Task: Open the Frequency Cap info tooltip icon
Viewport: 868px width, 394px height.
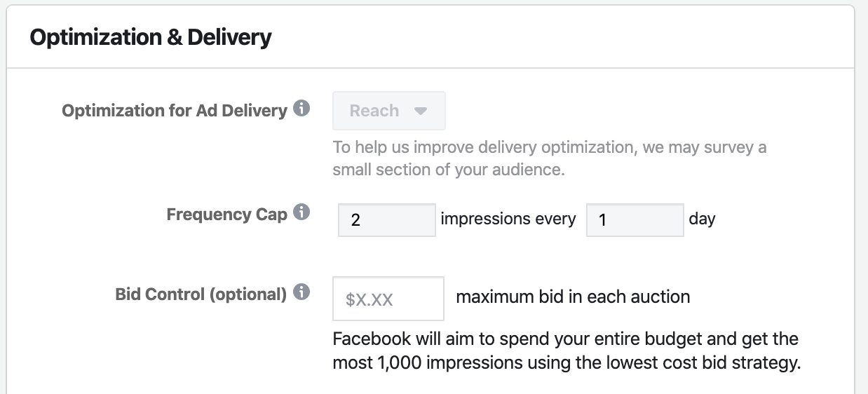Action: pyautogui.click(x=301, y=212)
